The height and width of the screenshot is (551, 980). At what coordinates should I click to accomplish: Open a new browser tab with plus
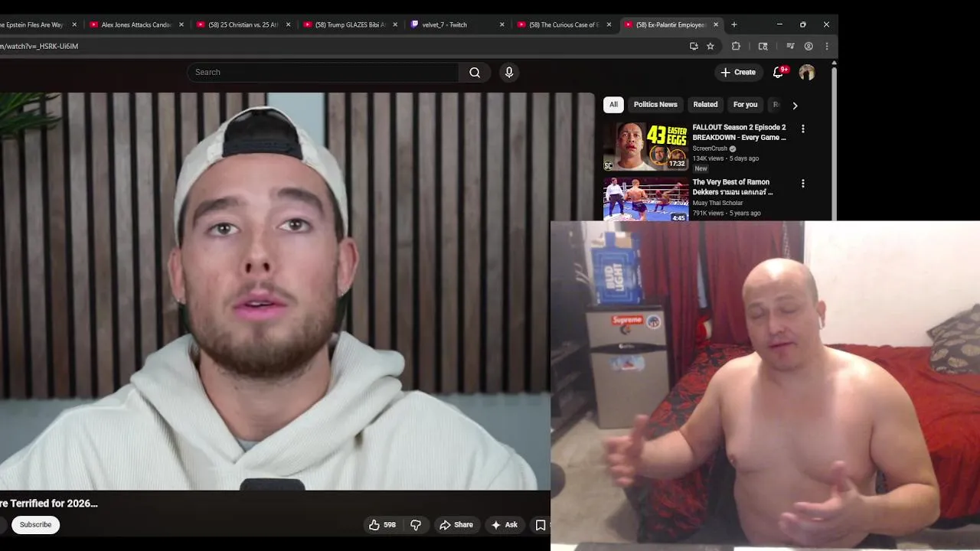pos(734,24)
